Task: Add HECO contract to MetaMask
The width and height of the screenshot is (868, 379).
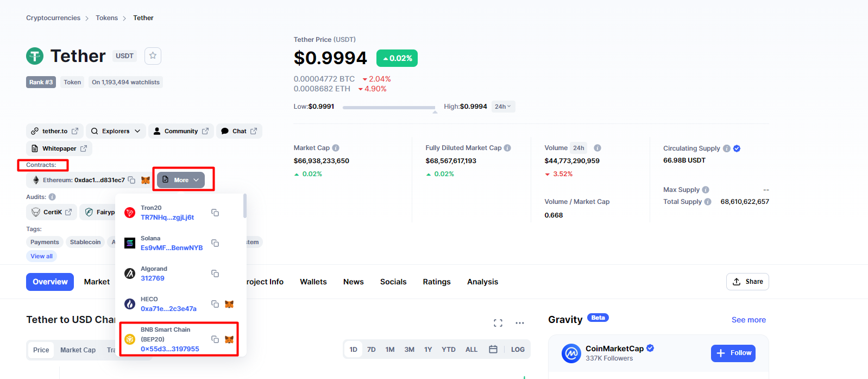Action: [x=229, y=304]
